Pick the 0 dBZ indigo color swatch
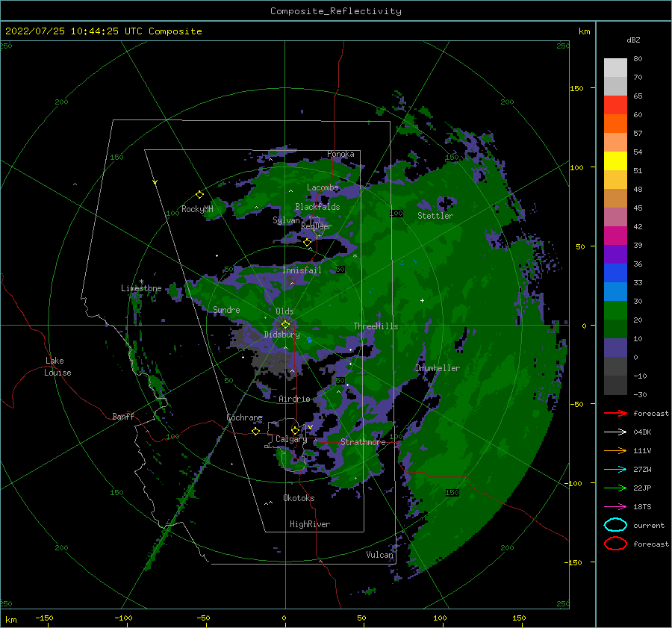 pyautogui.click(x=615, y=348)
